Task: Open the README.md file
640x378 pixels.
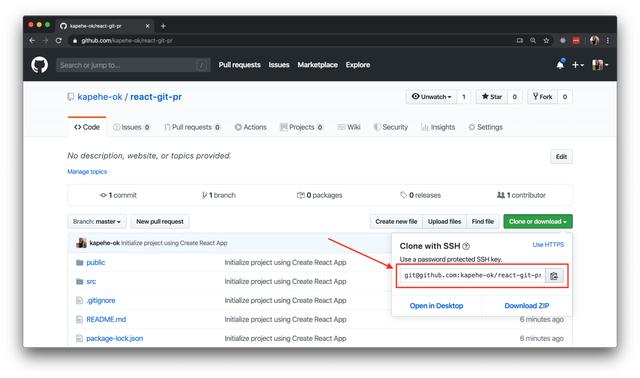Action: tap(106, 319)
